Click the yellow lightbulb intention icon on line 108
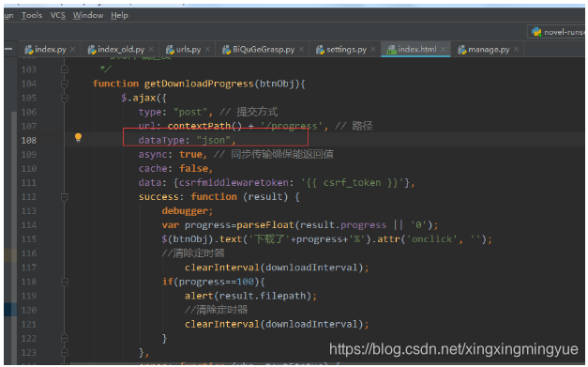The image size is (588, 367). click(x=78, y=138)
